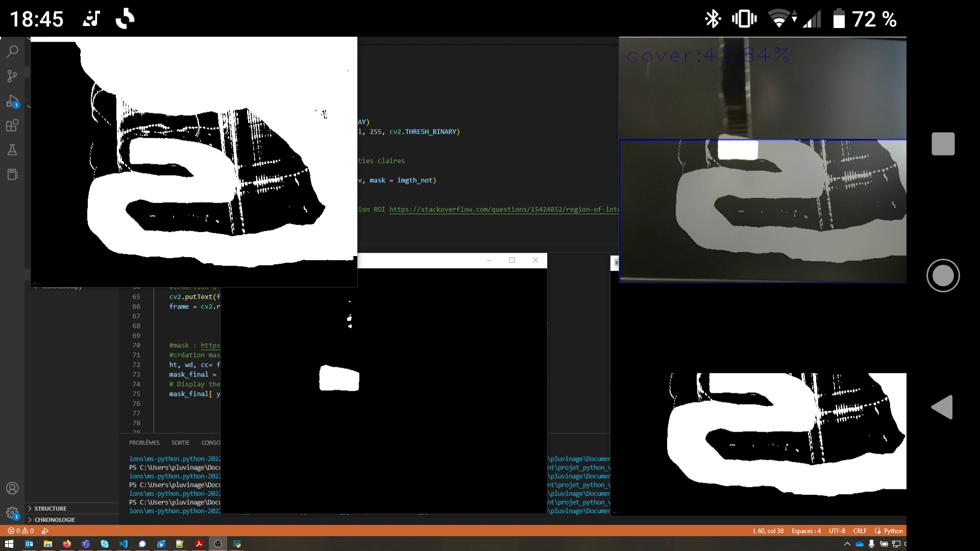Open the Run and Debug view
This screenshot has height=551, width=980.
click(12, 101)
